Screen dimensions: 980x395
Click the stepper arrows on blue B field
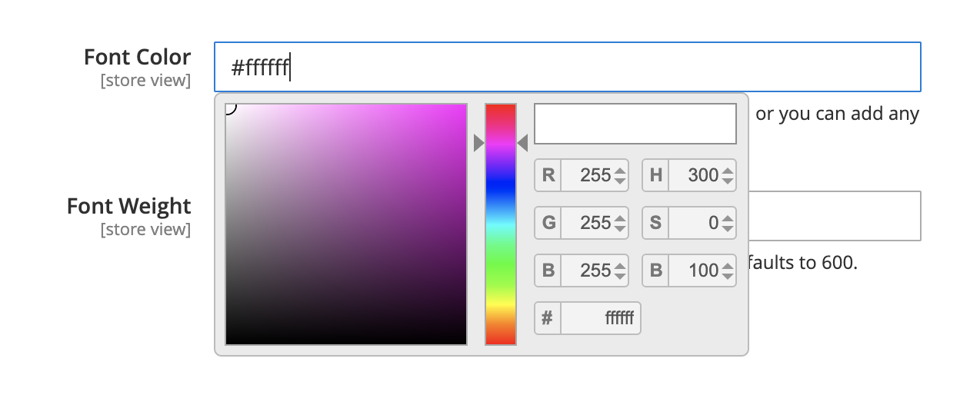point(620,271)
